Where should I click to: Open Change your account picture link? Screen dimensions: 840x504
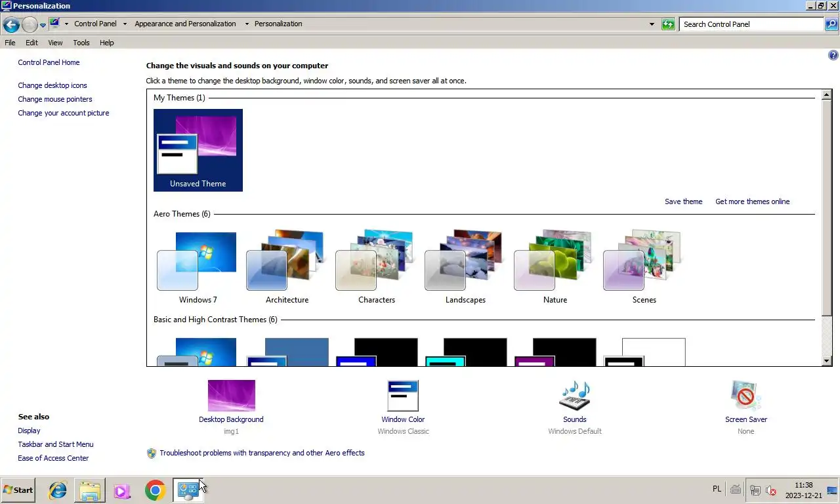tap(64, 113)
